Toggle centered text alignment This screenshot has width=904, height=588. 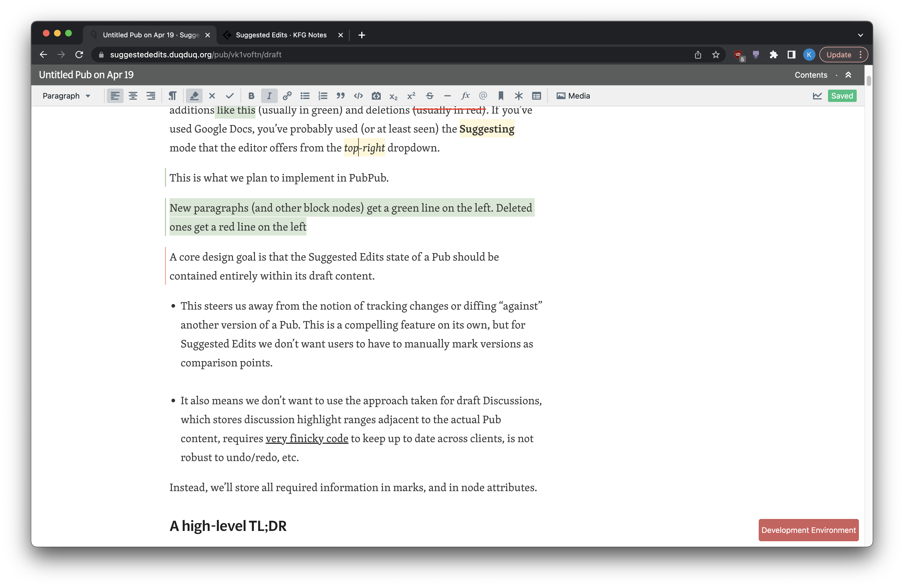click(x=133, y=96)
